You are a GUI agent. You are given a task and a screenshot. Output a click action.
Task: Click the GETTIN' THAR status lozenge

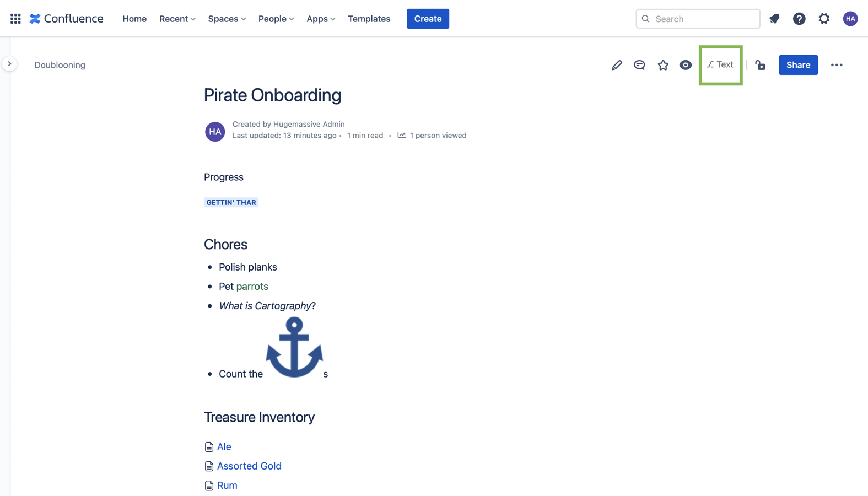[x=231, y=203]
